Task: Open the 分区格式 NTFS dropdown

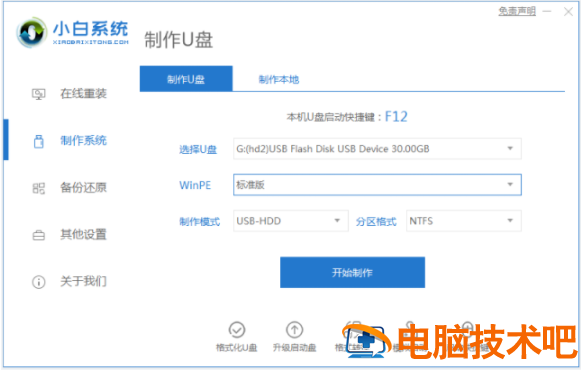Action: coord(464,221)
